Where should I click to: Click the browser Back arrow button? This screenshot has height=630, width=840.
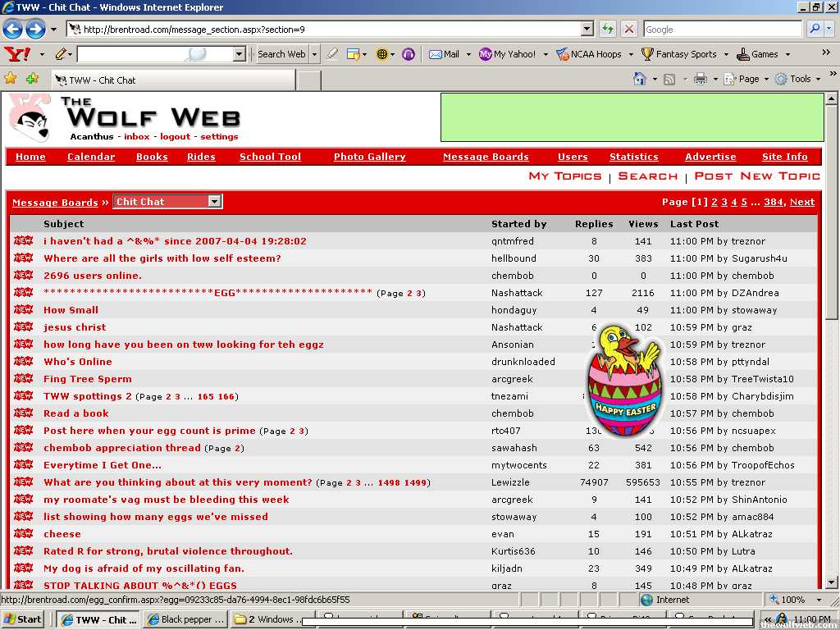[13, 30]
